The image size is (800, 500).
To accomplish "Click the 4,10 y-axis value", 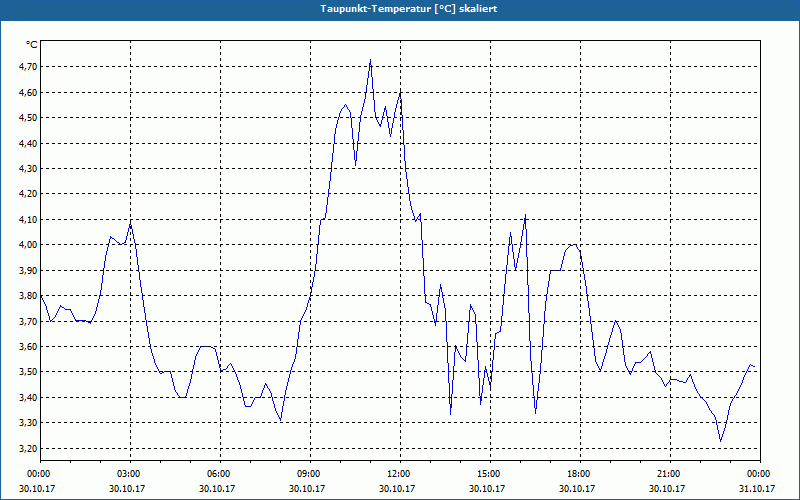I will (x=28, y=220).
